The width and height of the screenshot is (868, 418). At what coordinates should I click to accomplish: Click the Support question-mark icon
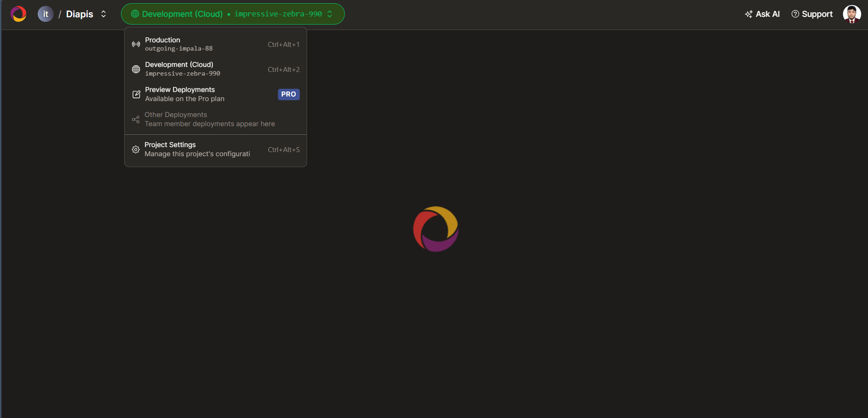795,14
